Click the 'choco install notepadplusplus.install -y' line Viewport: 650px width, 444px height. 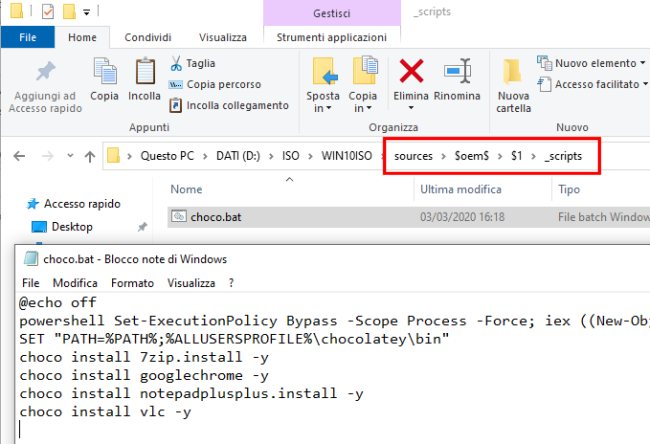[191, 393]
